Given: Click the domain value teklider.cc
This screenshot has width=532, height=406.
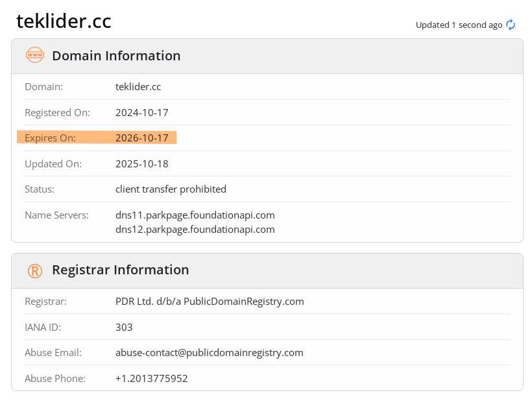Looking at the screenshot, I should click(138, 86).
